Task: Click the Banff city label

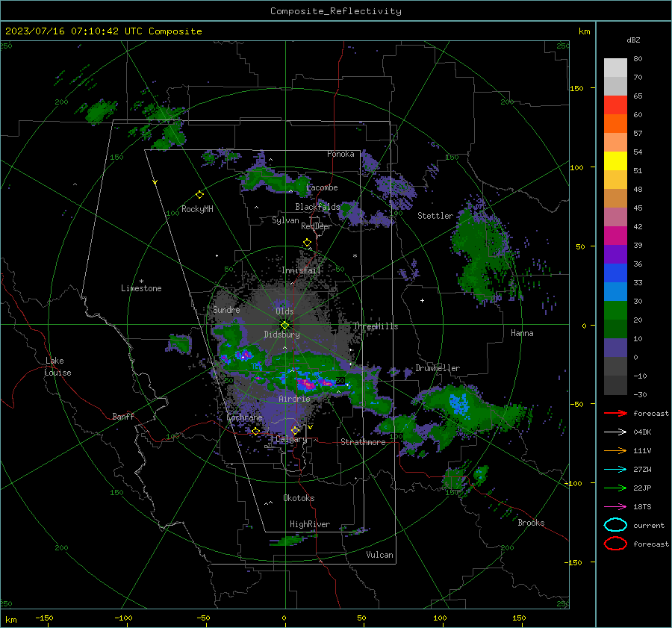Action: [x=123, y=417]
